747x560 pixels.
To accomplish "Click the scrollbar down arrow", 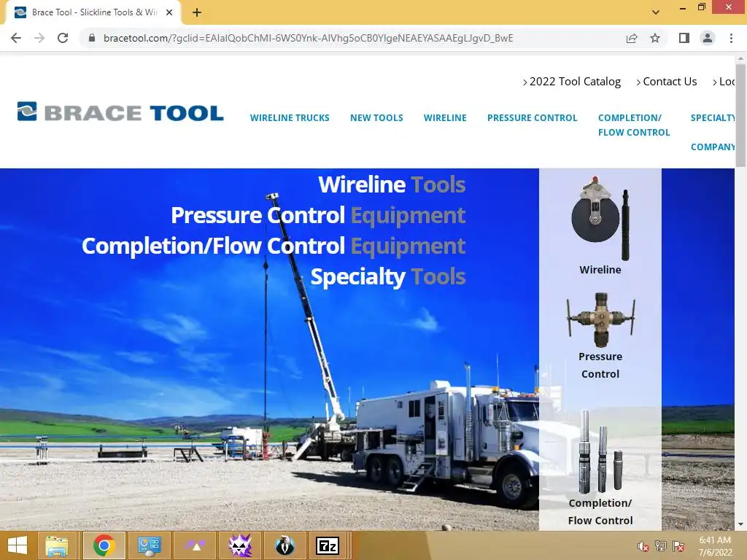I will 740,524.
